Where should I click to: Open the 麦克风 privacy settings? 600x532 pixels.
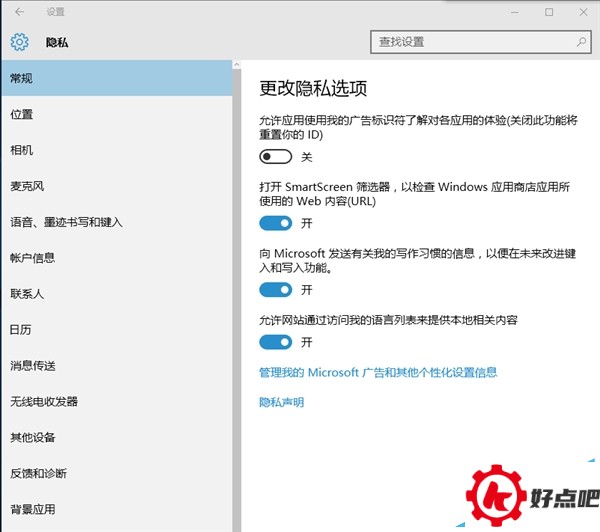[117, 186]
